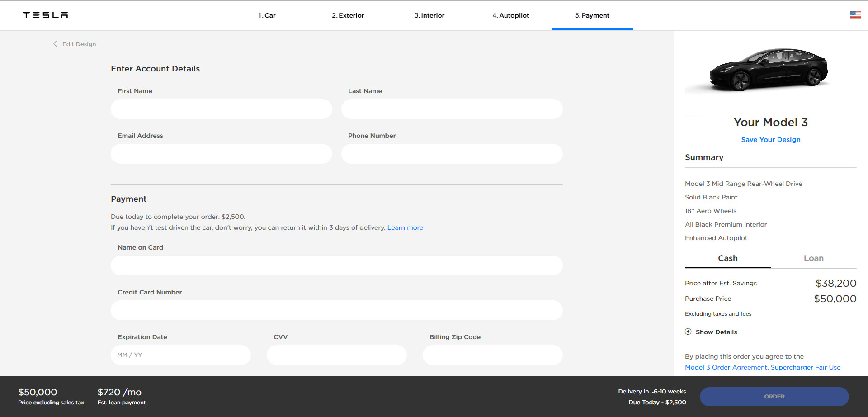Go to the 1. Car step
The height and width of the screenshot is (417, 868).
coord(267,15)
